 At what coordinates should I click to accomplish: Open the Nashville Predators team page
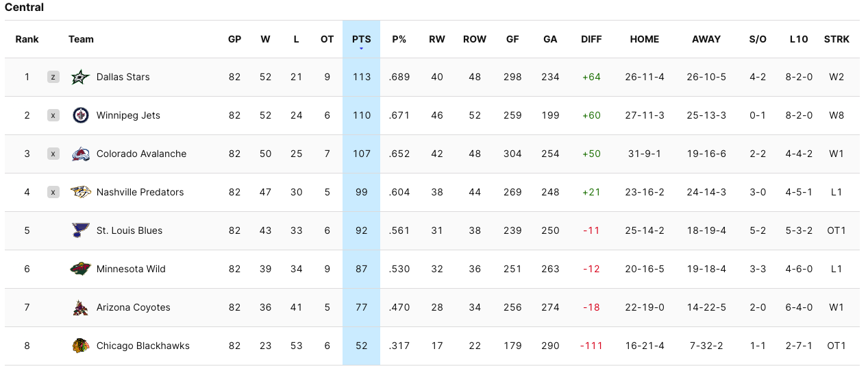[140, 192]
